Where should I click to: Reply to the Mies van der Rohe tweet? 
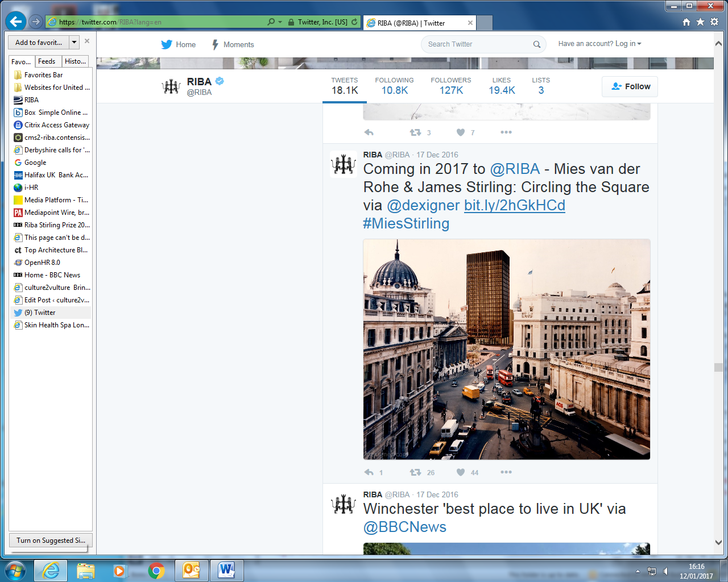pos(369,472)
